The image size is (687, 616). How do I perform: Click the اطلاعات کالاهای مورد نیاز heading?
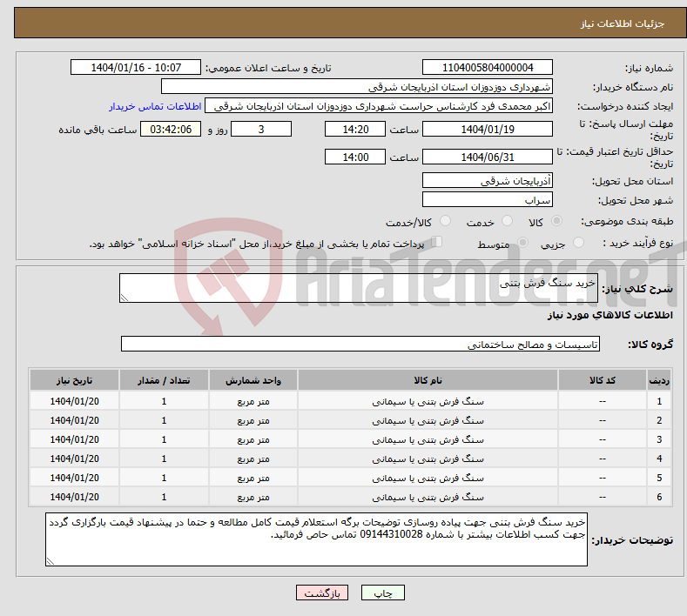coord(610,315)
